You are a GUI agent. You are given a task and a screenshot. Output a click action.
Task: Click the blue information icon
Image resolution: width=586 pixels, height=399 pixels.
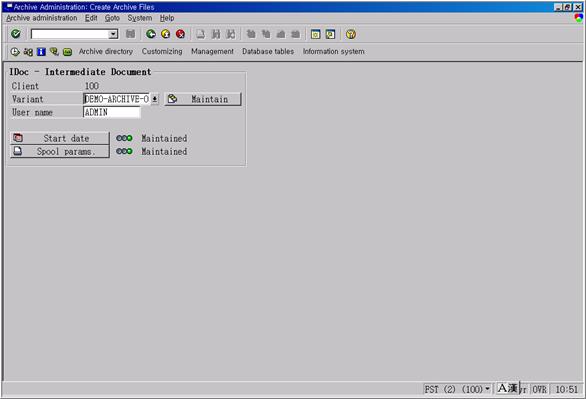click(41, 52)
